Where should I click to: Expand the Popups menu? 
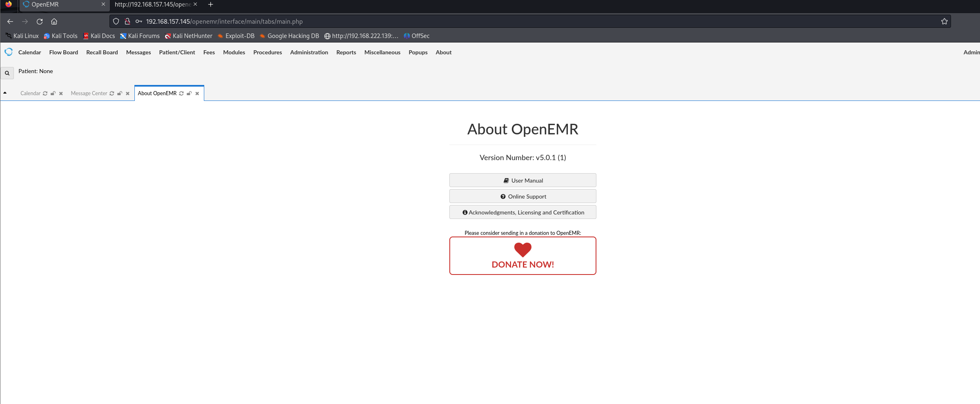[x=418, y=52]
